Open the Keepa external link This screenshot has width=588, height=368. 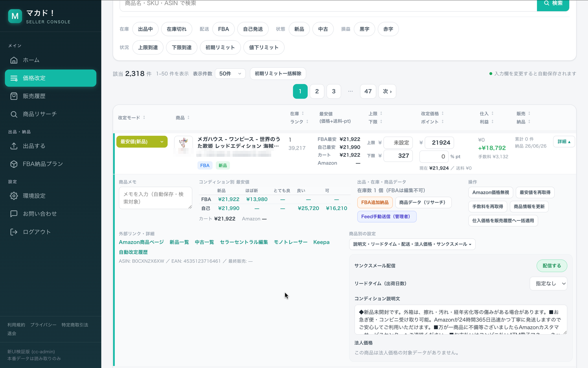[x=321, y=242]
